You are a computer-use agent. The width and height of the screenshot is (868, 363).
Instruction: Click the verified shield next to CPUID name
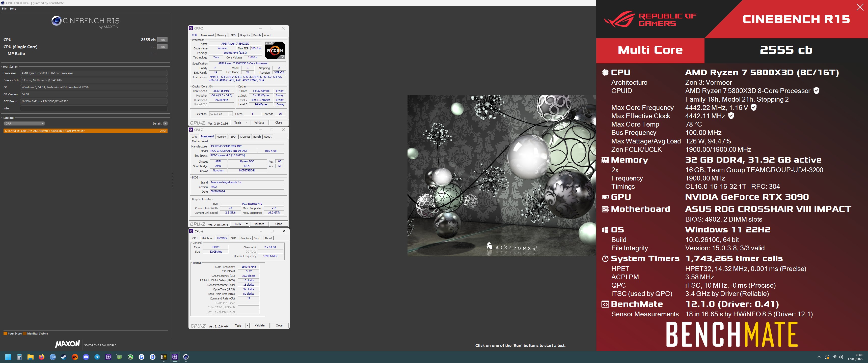(816, 90)
